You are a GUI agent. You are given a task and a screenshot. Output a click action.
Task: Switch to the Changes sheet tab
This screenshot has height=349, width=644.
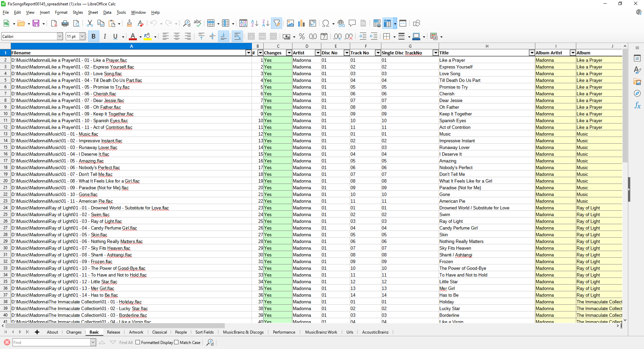click(74, 332)
